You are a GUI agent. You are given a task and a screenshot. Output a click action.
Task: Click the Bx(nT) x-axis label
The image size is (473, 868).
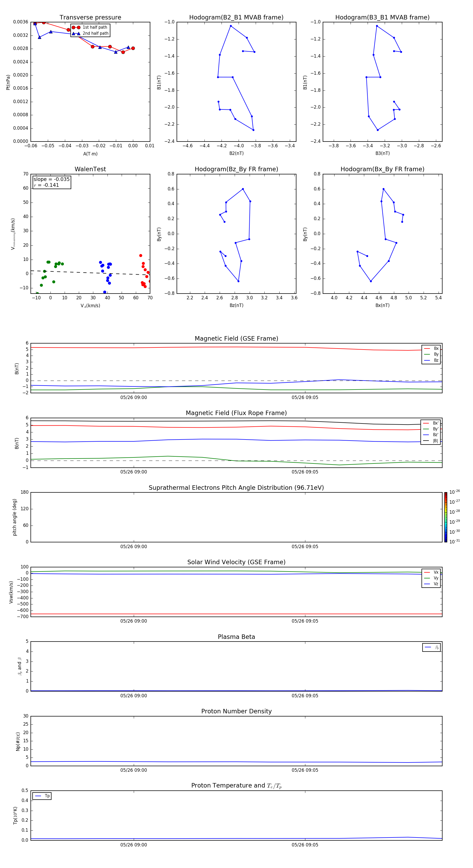382,305
